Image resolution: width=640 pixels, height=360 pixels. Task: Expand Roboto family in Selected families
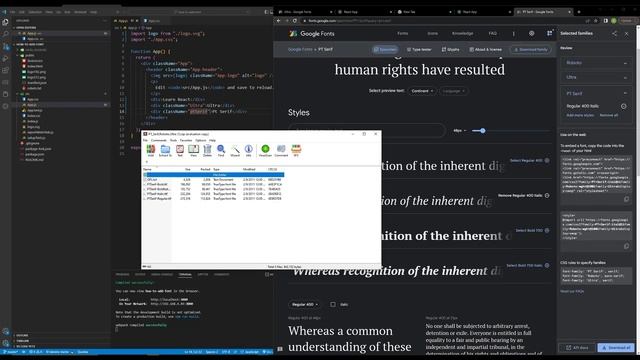(x=625, y=63)
